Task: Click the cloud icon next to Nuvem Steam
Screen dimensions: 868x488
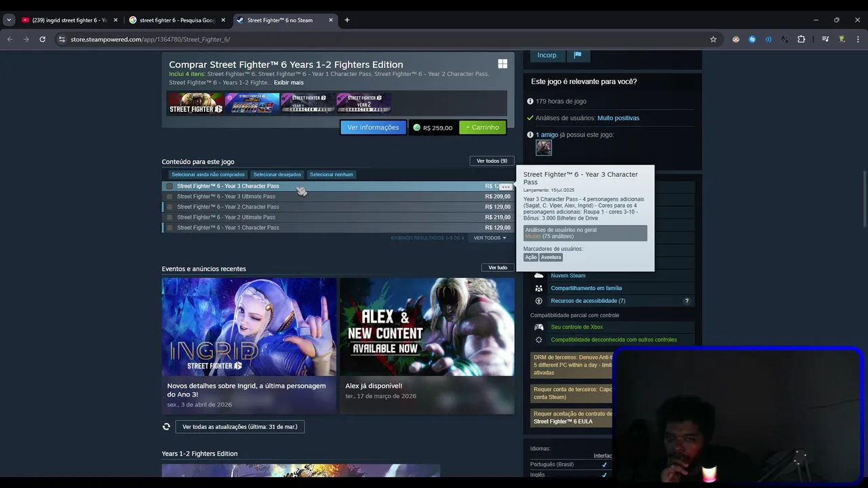Action: 538,276
